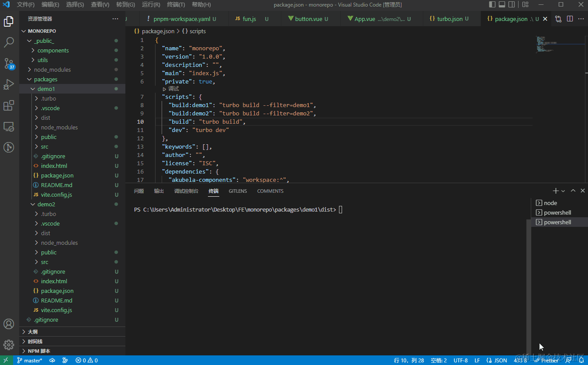Open vite.config.js in demo1 folder
588x365 pixels.
56,195
